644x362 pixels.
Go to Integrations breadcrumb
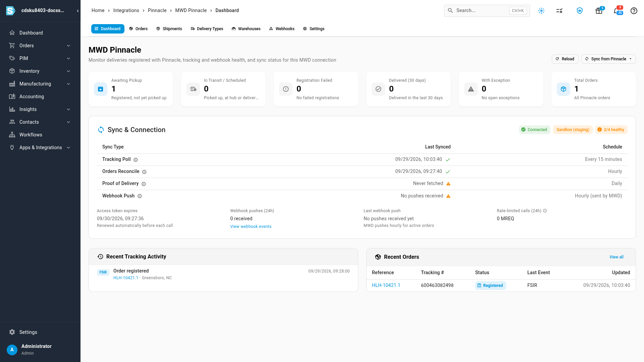point(126,10)
